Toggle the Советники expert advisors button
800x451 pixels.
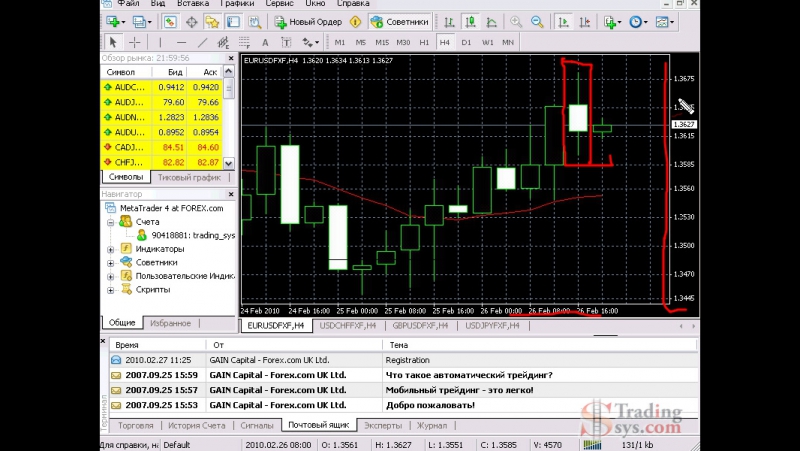[400, 22]
